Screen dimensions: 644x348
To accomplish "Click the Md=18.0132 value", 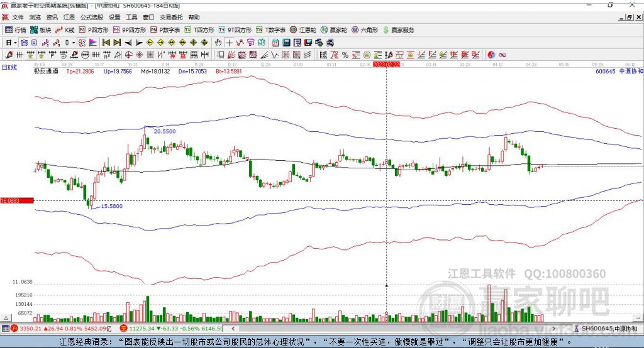I will (x=155, y=71).
